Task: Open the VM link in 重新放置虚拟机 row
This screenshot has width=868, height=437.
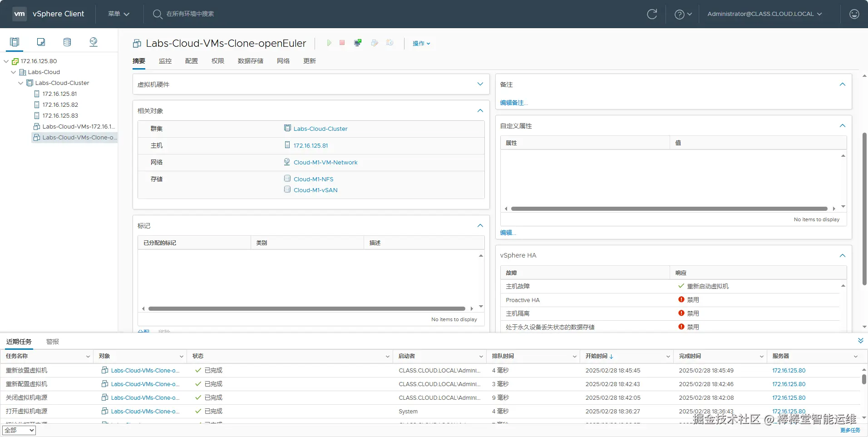Action: (145, 371)
